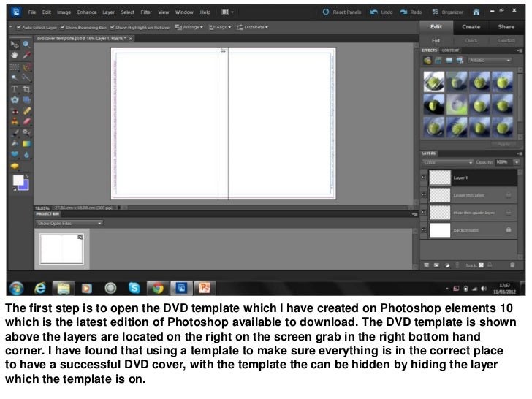Show Photo Effects in Effects panel
532x399 pixels.
[449, 61]
